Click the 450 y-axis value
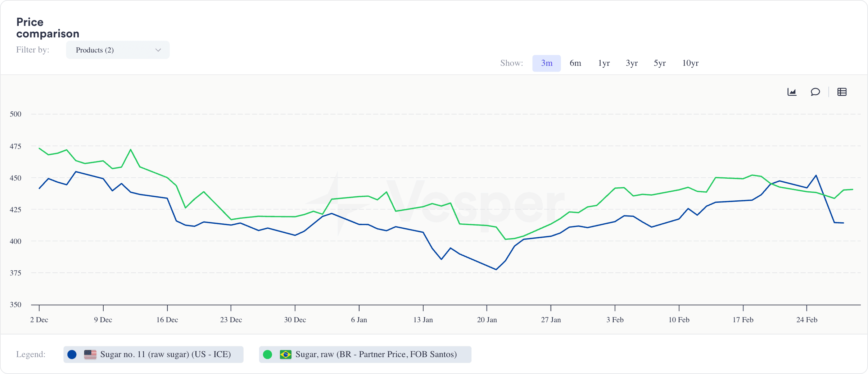The width and height of the screenshot is (868, 374). click(15, 178)
